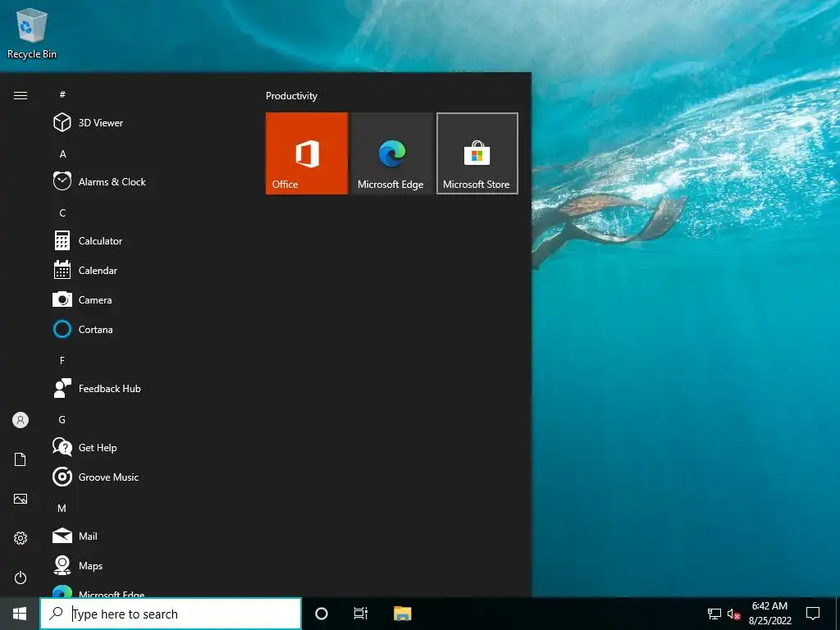Click the Office tile
This screenshot has width=840, height=630.
pos(307,153)
